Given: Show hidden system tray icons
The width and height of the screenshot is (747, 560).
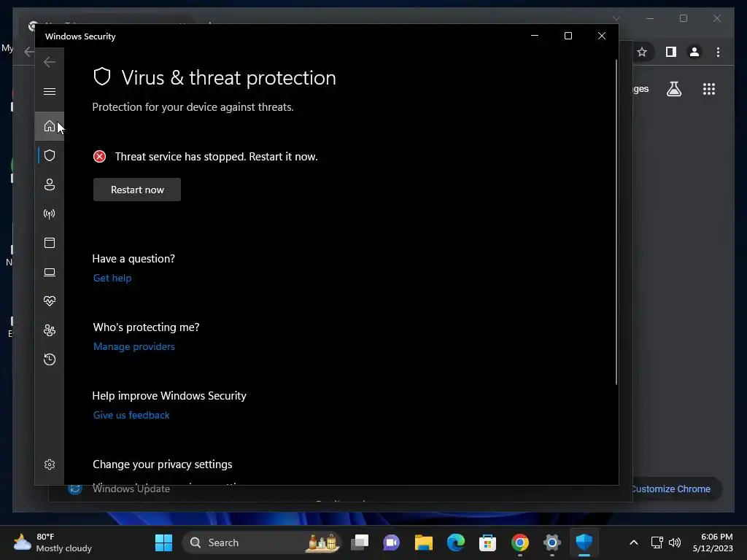Looking at the screenshot, I should tap(634, 542).
